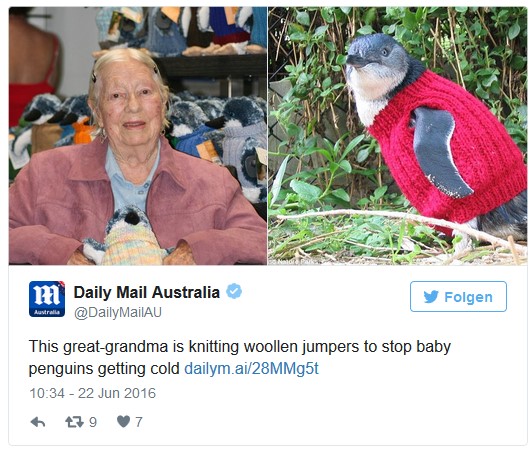Click the Twitter bird icon in Folgen button
Image resolution: width=532 pixels, height=462 pixels.
431,297
